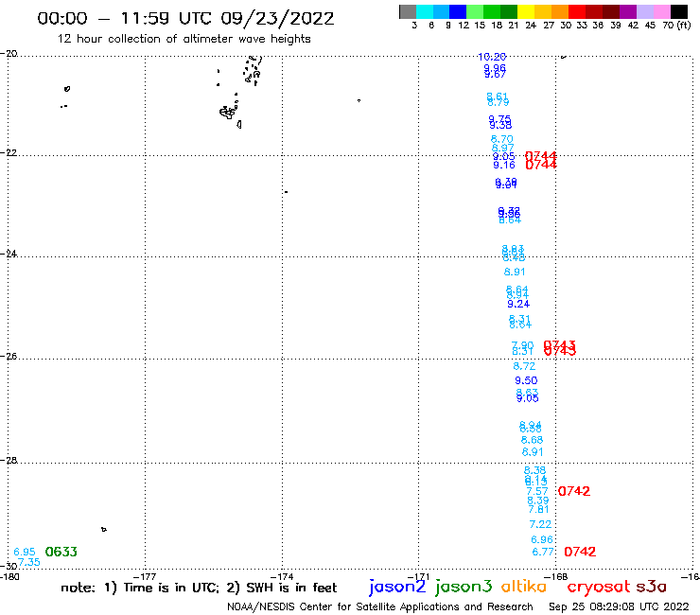Viewport: 700px width, 615px height.
Task: Select the cryosat satellite legend label
Action: click(x=598, y=588)
